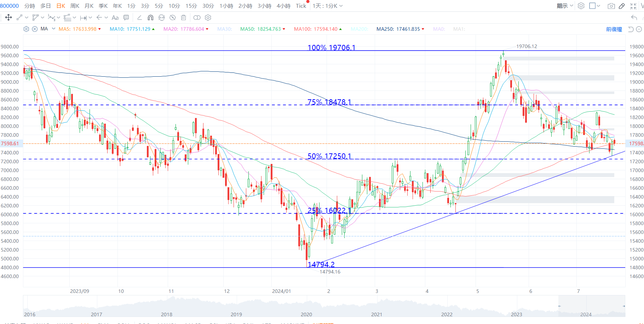This screenshot has height=324, width=644.
Task: Toggle the MA10 line value label
Action: (132, 29)
